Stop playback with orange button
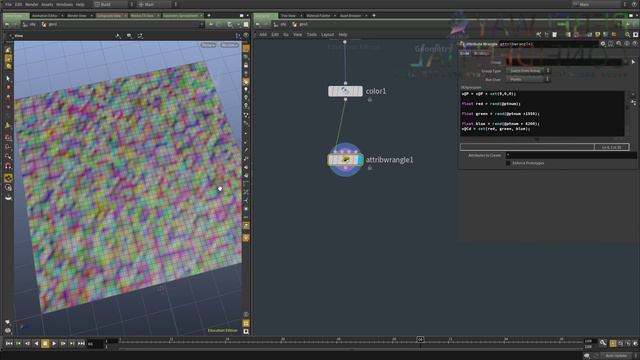Viewport: 640px width, 360px height. [45, 344]
